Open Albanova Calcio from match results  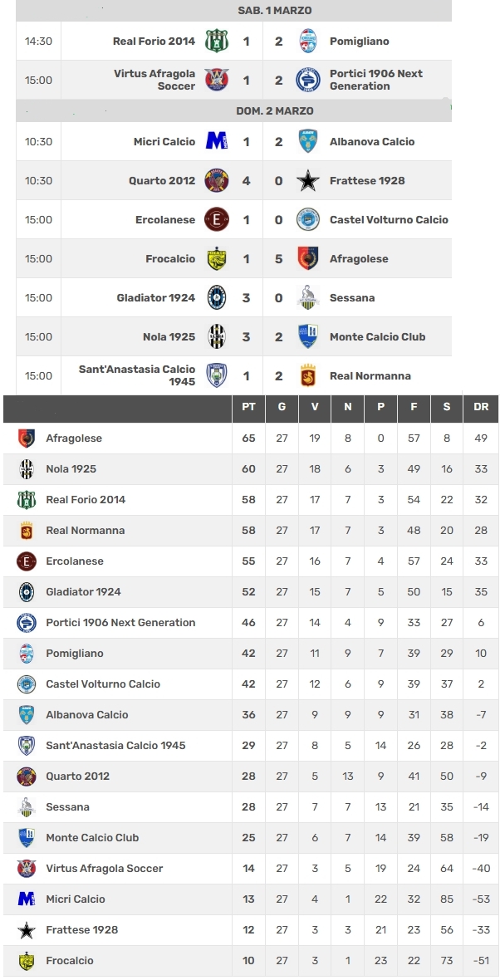pyautogui.click(x=372, y=142)
